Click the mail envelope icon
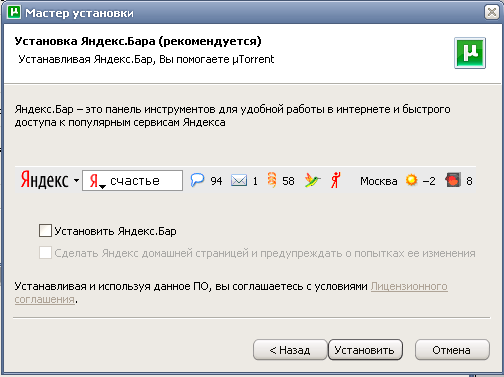Image resolution: width=504 pixels, height=377 pixels. 239,181
